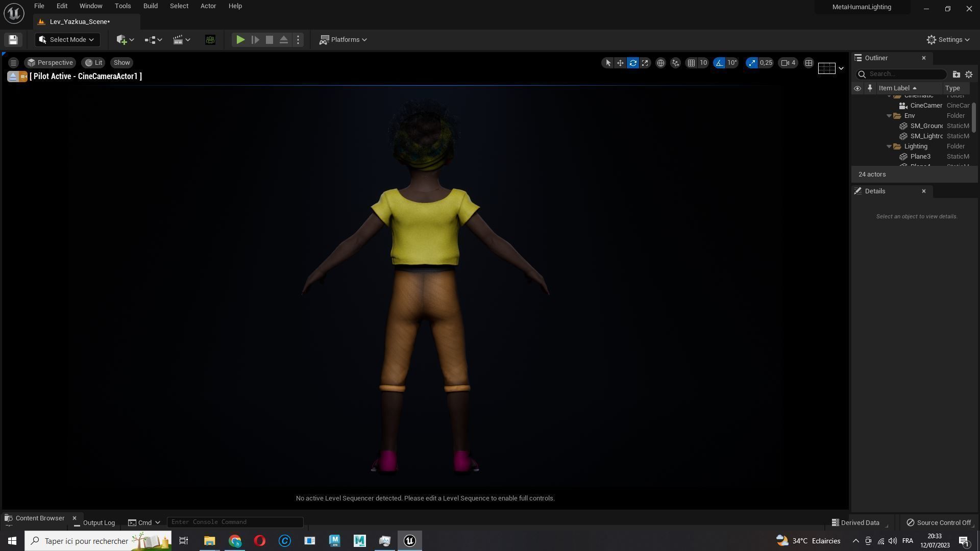980x551 pixels.
Task: Toggle grid snapping on
Action: 691,63
